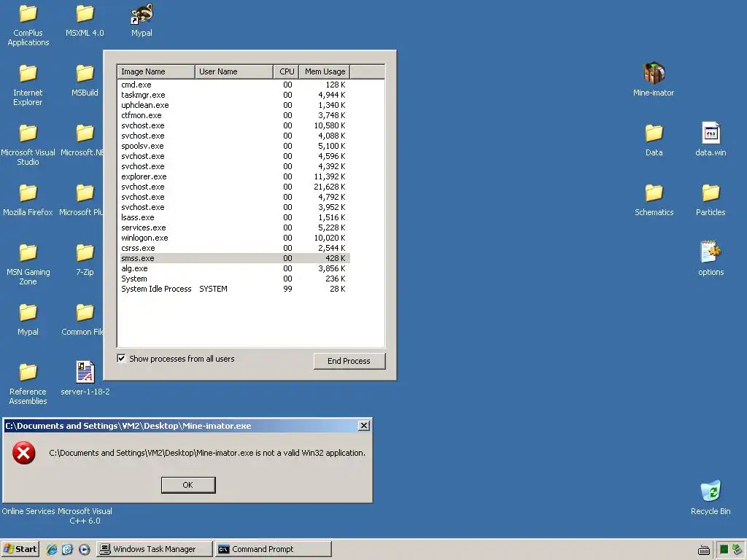Open the server-1-18-2 file icon
747x560 pixels.
tap(85, 372)
